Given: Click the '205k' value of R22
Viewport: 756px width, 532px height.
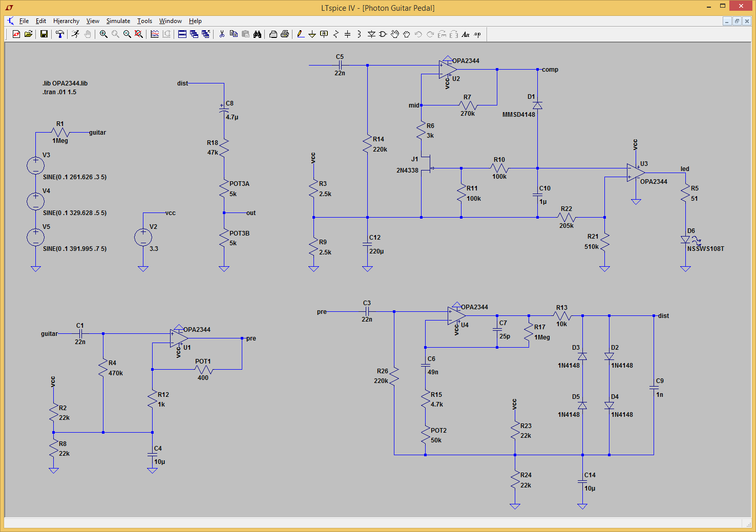Looking at the screenshot, I should 566,226.
